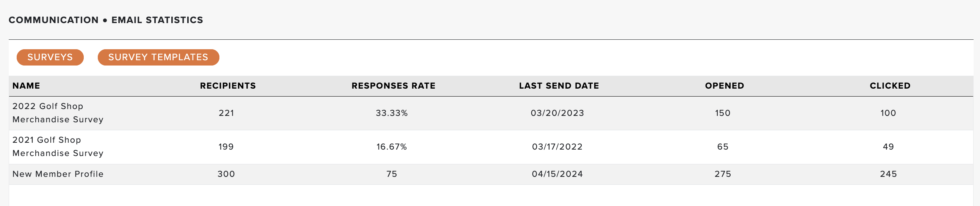Image resolution: width=980 pixels, height=206 pixels.
Task: Open the Survey Templates button
Action: (x=158, y=58)
